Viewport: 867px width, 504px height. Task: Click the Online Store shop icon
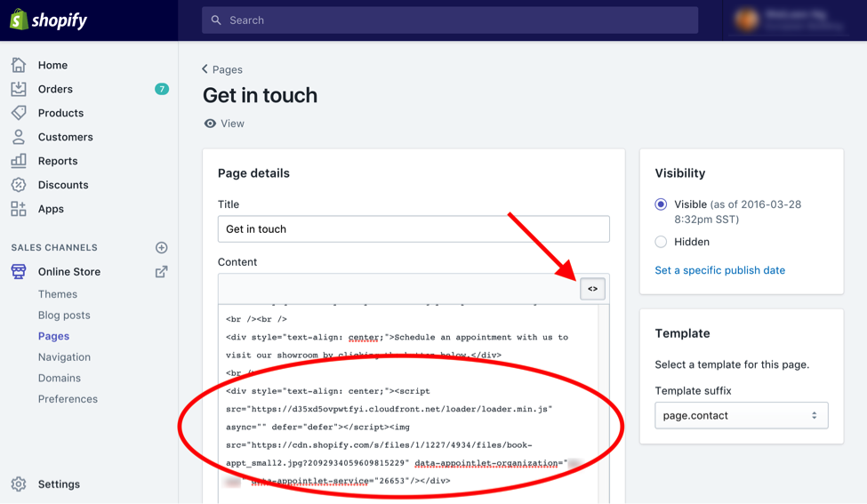click(19, 271)
